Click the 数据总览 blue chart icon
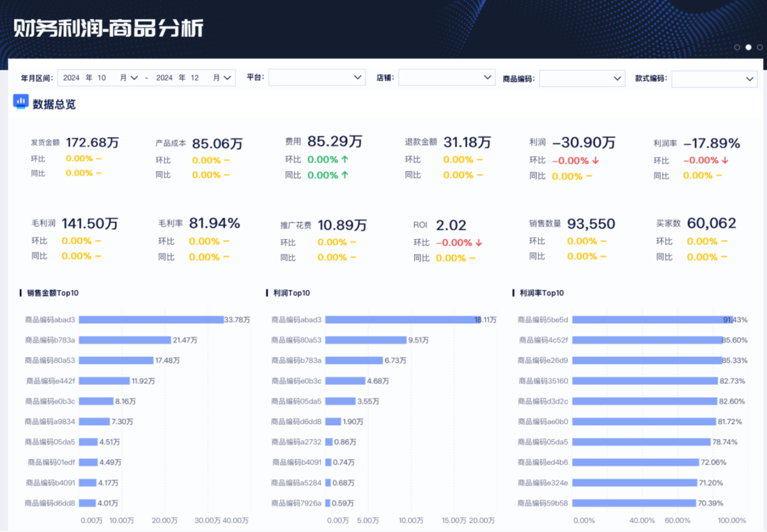Screen dimensions: 767x532 tap(21, 102)
